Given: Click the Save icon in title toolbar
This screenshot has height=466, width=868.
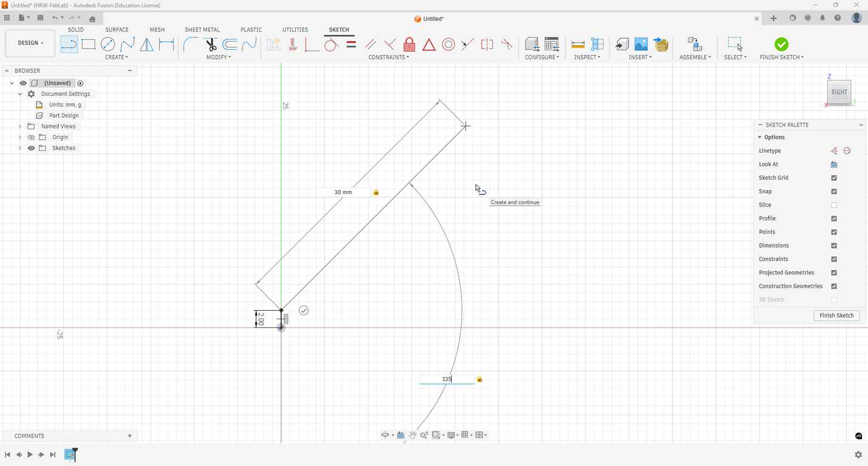Looking at the screenshot, I should click(40, 18).
